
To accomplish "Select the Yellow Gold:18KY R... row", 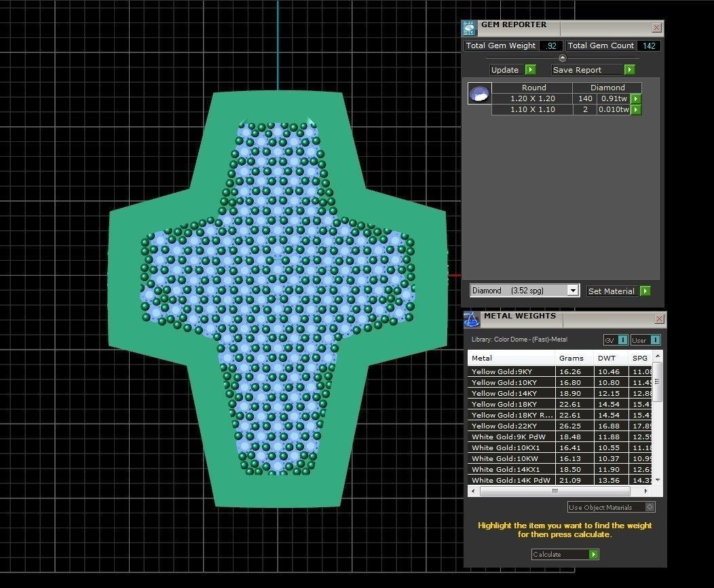I will 560,415.
